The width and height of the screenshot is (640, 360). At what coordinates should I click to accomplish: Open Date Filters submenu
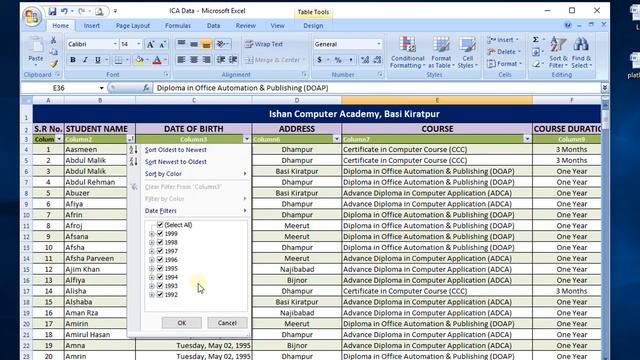[x=195, y=211]
